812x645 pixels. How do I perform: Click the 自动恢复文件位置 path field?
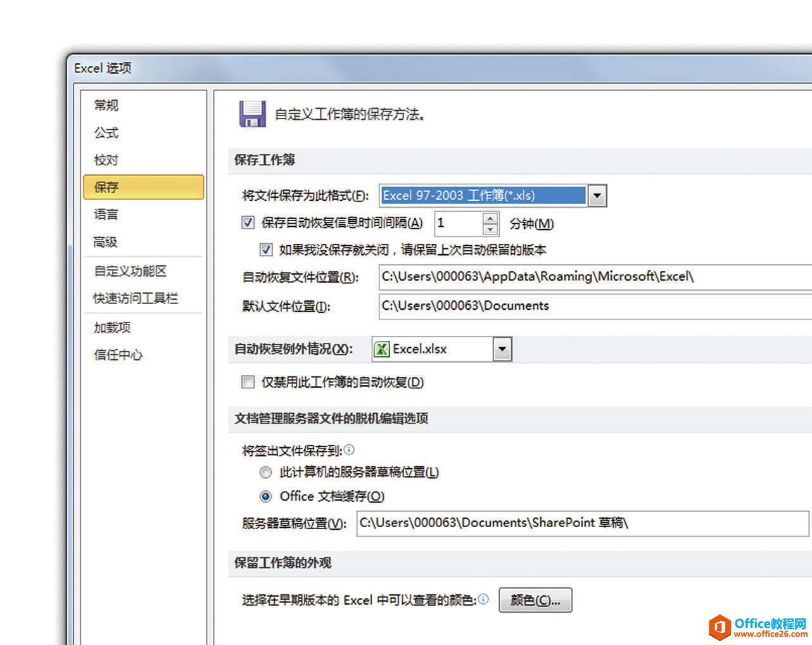[x=595, y=277]
